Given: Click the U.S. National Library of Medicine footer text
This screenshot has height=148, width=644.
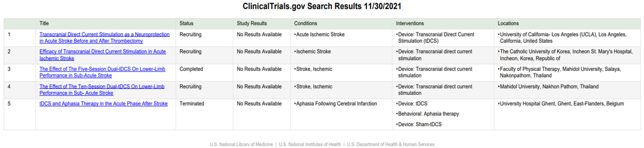Looking at the screenshot, I should click(x=241, y=144).
